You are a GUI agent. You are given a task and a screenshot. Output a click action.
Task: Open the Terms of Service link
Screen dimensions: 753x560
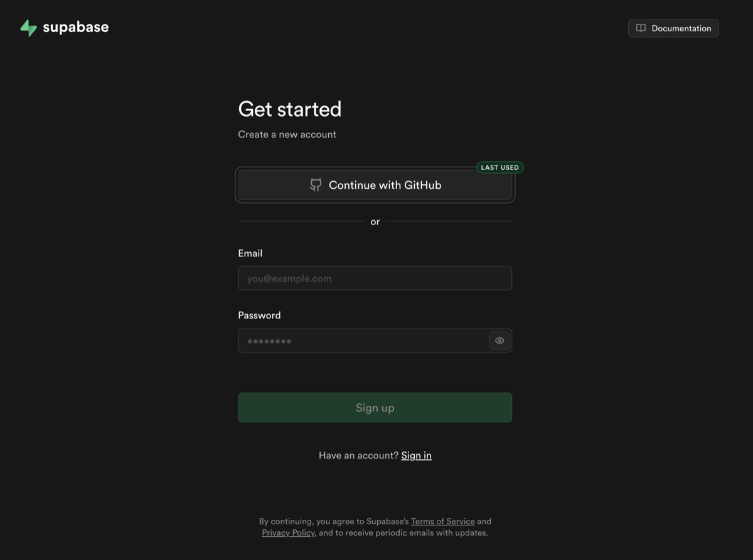tap(442, 521)
